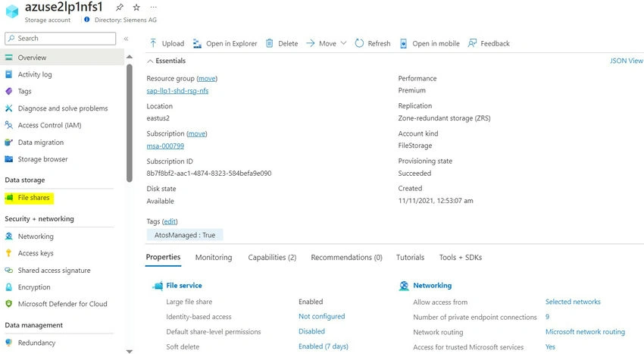Click the Feedback person icon
The height and width of the screenshot is (354, 644).
pyautogui.click(x=472, y=43)
